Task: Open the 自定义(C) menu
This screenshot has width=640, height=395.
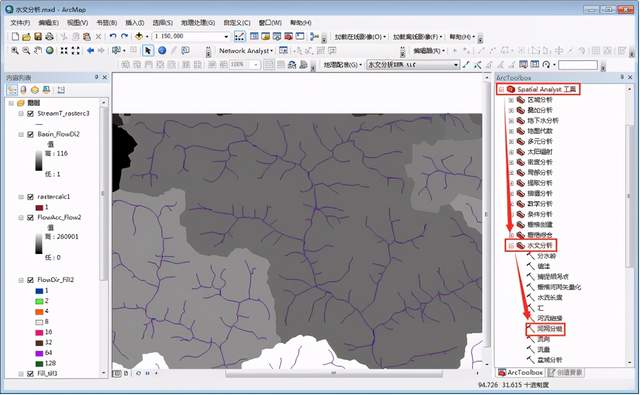Action: point(237,22)
